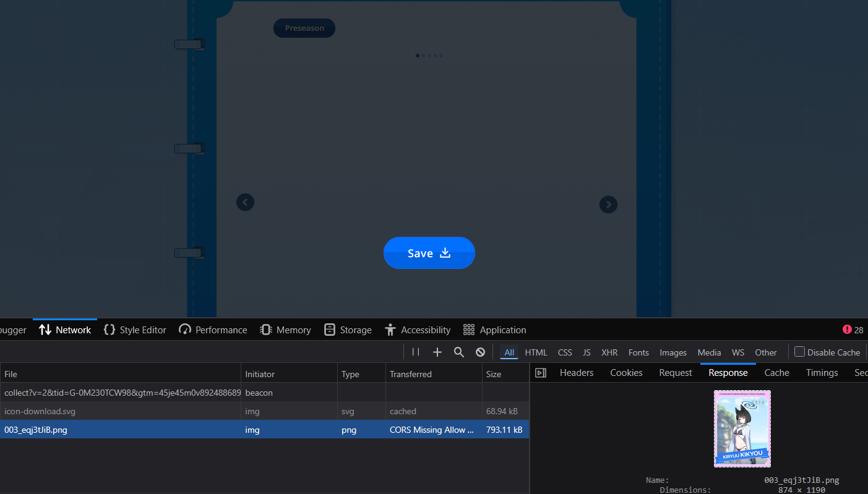Open the Cookies tab in request details
Viewport: 868px width, 494px height.
point(626,373)
